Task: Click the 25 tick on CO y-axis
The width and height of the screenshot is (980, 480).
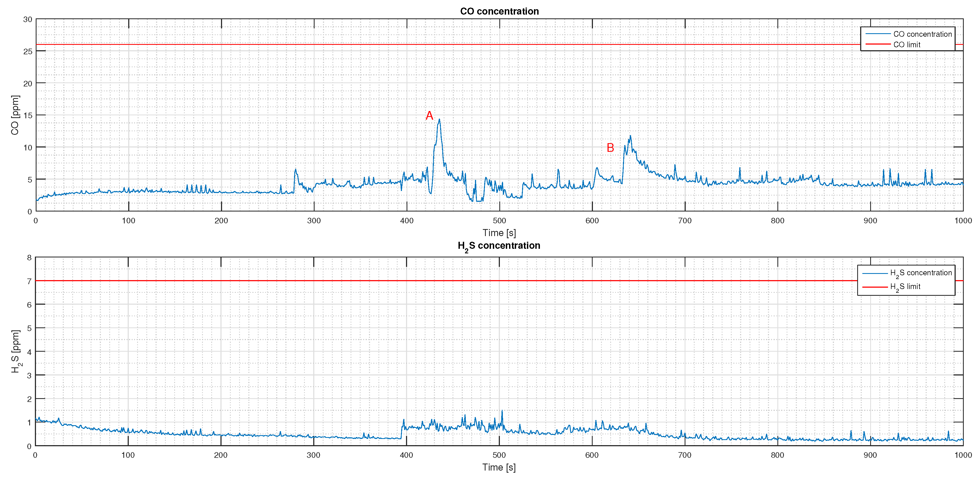Action: click(28, 51)
